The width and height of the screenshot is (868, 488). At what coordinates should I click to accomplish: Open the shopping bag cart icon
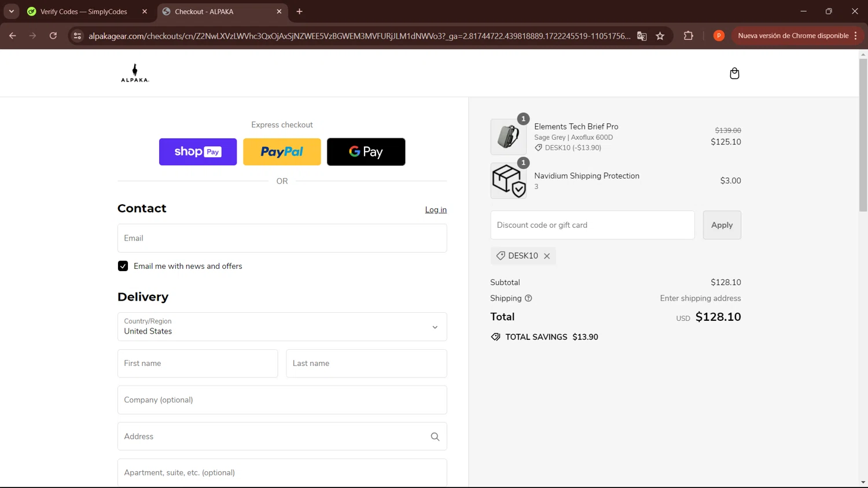point(734,73)
